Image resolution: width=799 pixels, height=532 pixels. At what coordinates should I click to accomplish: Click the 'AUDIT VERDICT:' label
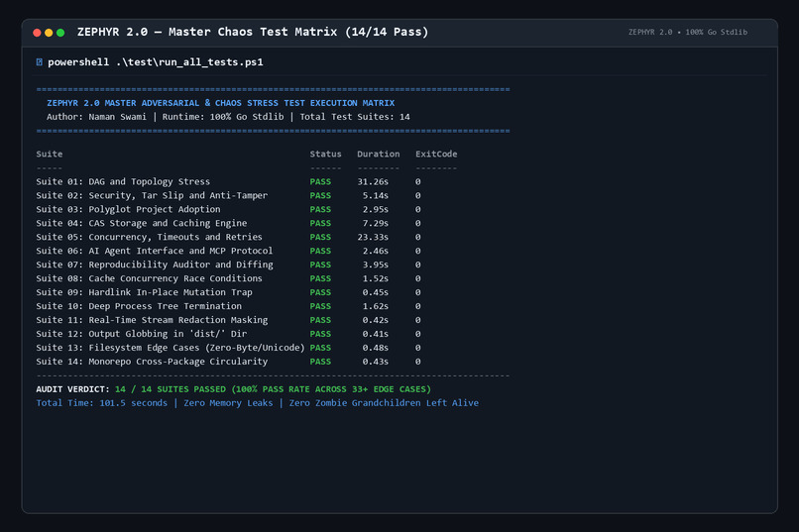pos(73,389)
